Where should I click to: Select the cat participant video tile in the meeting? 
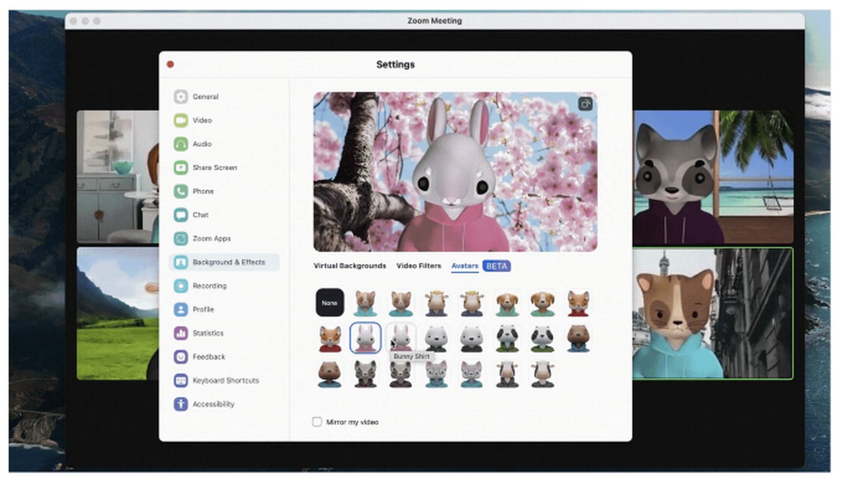pos(713,313)
